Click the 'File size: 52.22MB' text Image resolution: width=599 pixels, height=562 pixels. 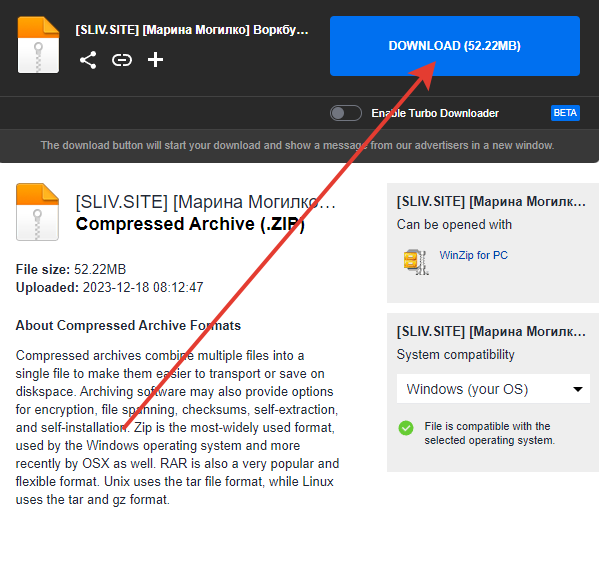click(x=71, y=269)
